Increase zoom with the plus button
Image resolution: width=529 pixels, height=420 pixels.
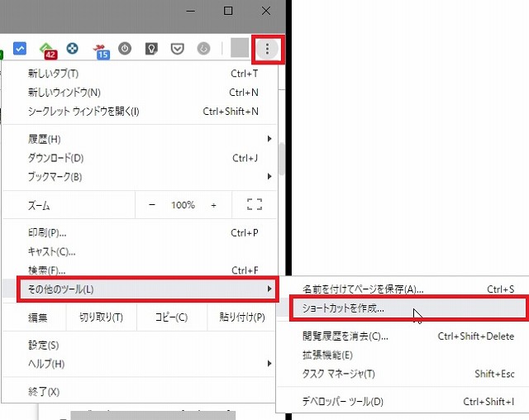(x=213, y=205)
